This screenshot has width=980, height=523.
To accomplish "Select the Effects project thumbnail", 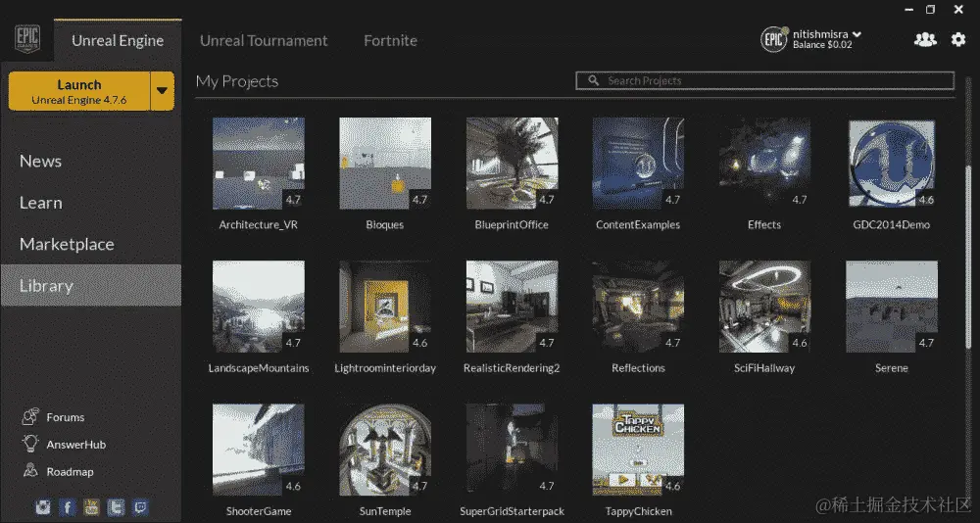I will tap(765, 164).
